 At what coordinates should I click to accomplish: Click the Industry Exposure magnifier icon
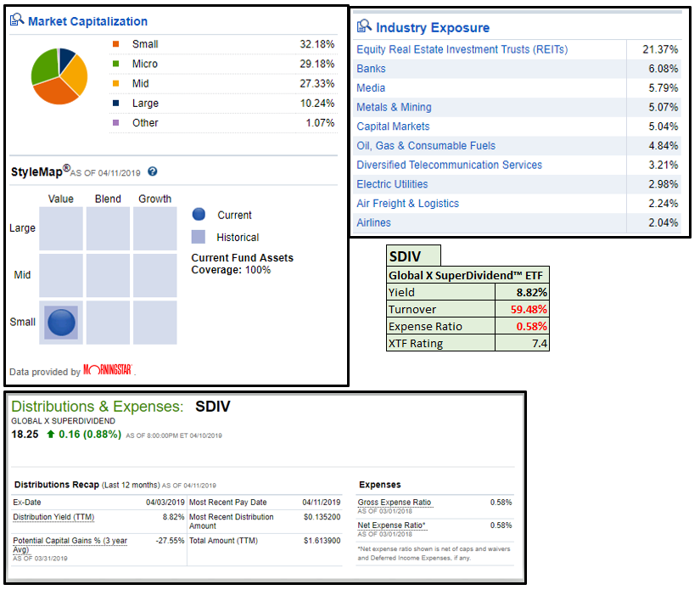point(364,27)
